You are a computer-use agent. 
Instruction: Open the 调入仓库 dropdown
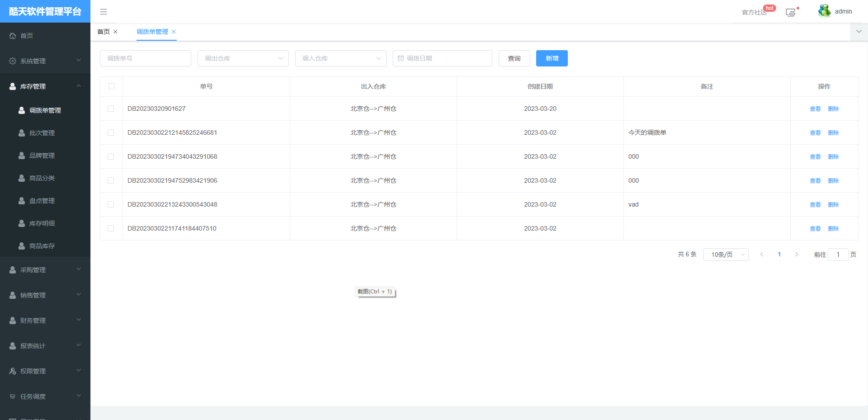[x=340, y=58]
